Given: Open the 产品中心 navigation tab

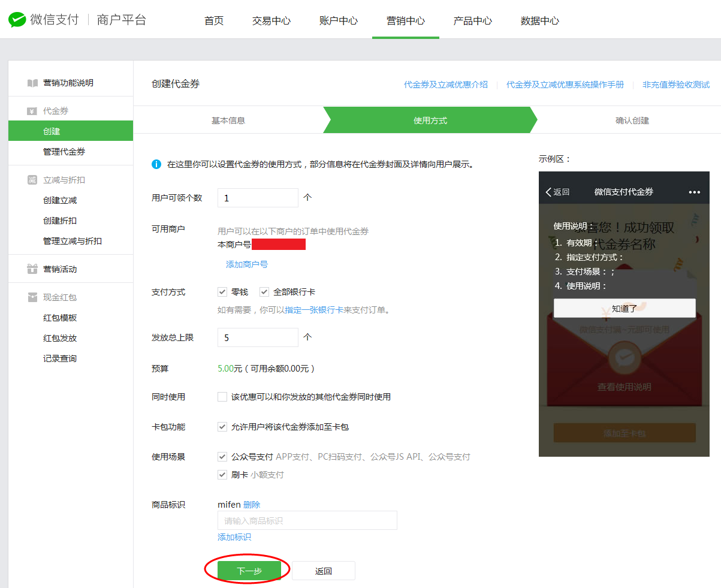Looking at the screenshot, I should coord(473,20).
